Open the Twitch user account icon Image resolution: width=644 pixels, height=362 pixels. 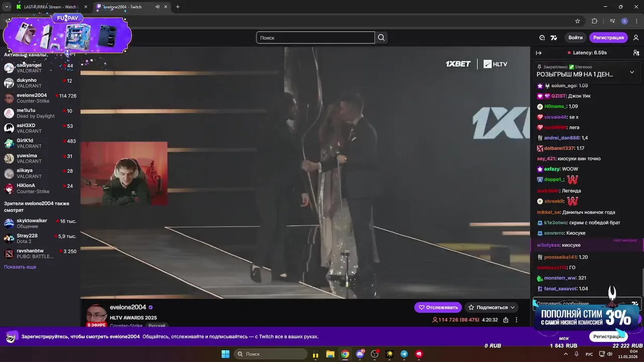click(636, 38)
